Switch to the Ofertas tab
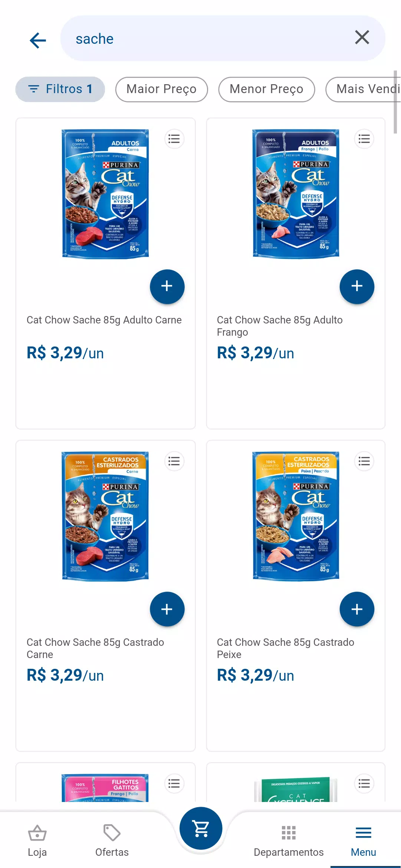 coord(112,841)
